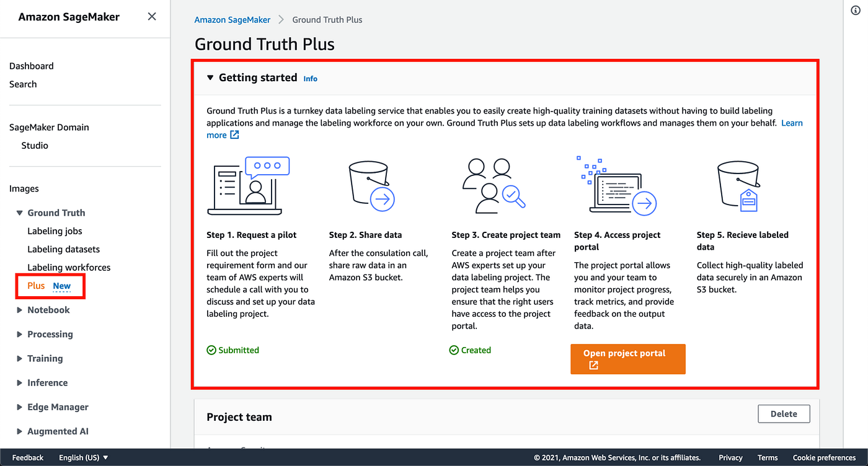Click Info link beside Getting started
The height and width of the screenshot is (466, 868).
coord(311,79)
